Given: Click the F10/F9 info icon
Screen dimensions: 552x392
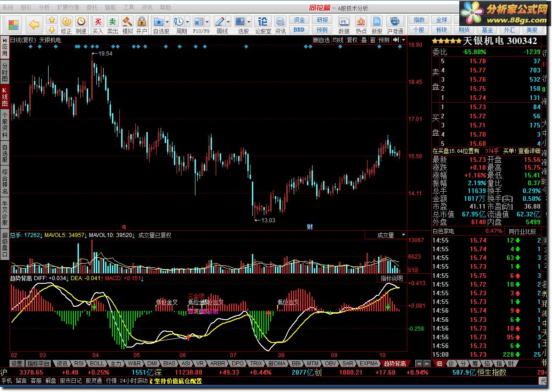Looking at the screenshot, I should pos(199,22).
